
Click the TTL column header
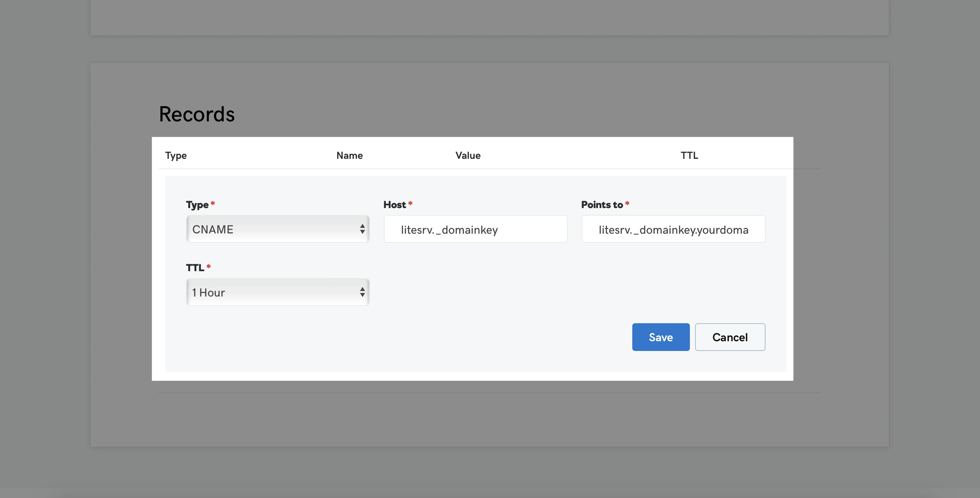tap(689, 155)
